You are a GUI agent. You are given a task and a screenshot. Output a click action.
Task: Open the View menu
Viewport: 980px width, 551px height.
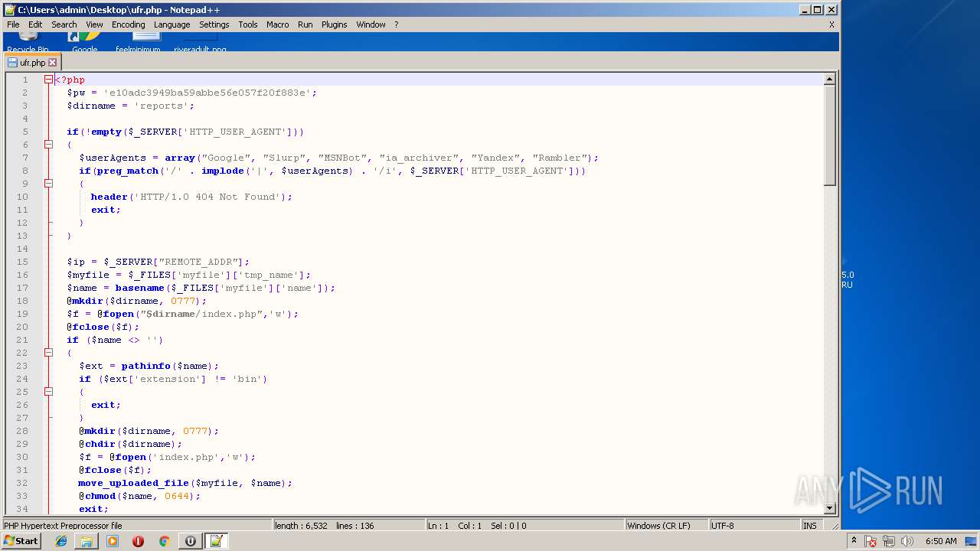coord(94,24)
